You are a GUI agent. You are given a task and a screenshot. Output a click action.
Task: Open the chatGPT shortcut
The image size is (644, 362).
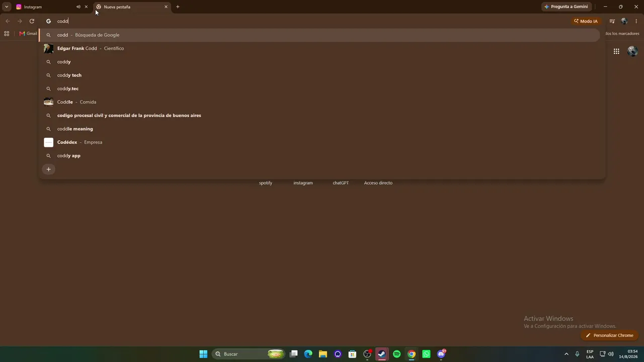tap(341, 183)
